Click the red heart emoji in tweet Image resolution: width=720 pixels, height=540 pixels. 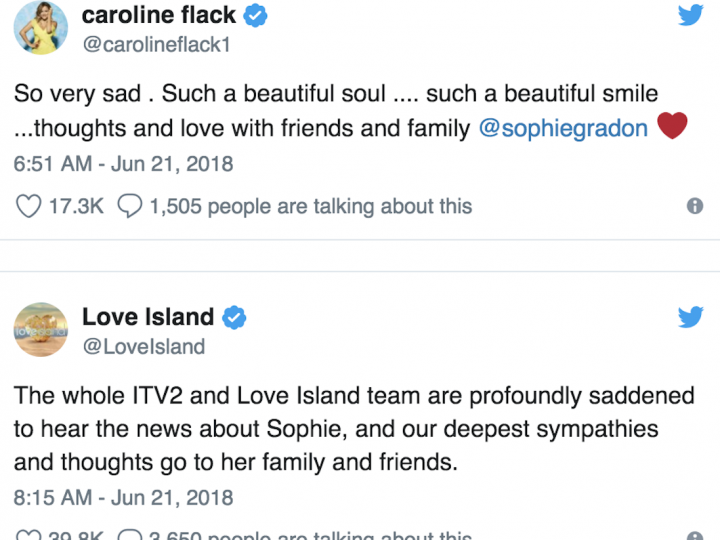pos(671,127)
